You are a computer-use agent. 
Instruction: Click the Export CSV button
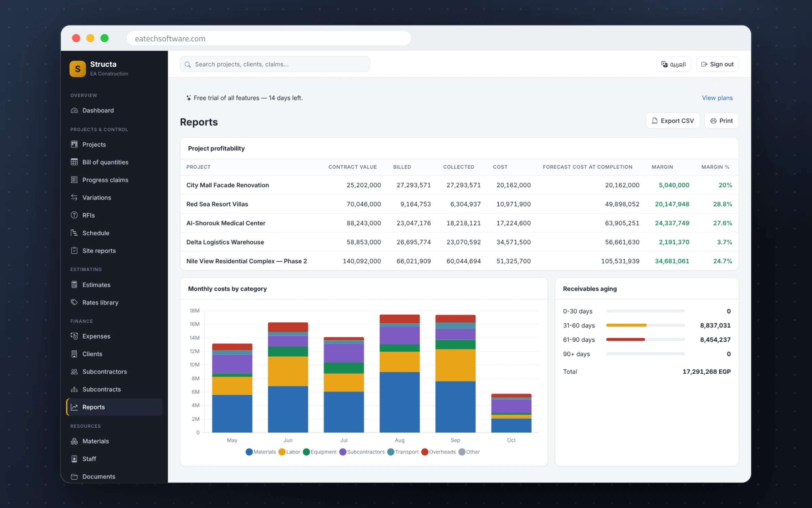[x=673, y=121]
